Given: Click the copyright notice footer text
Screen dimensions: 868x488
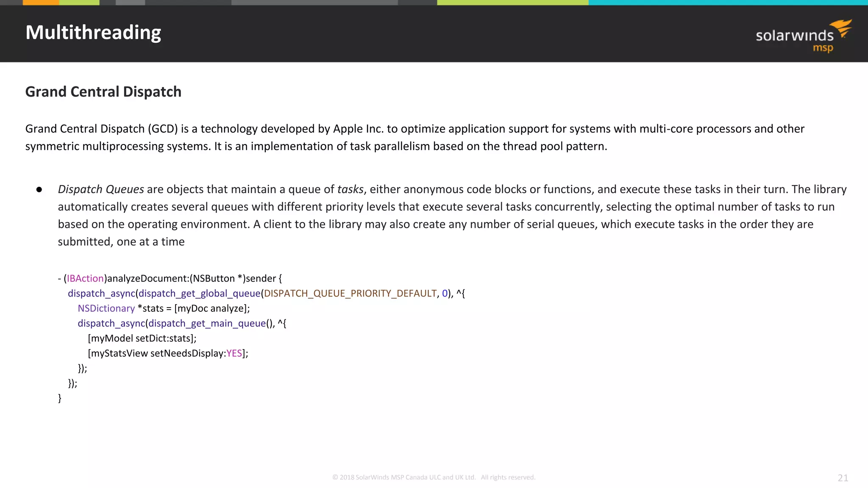Looking at the screenshot, I should click(434, 477).
